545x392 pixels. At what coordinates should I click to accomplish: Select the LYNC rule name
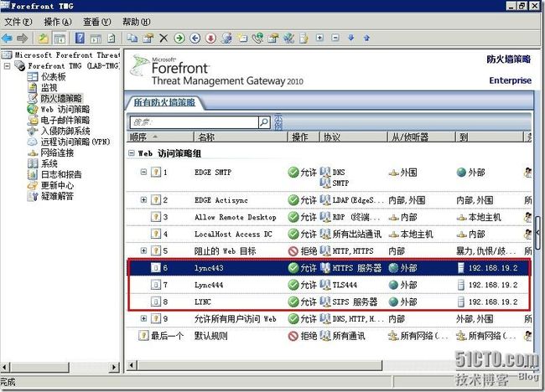203,302
